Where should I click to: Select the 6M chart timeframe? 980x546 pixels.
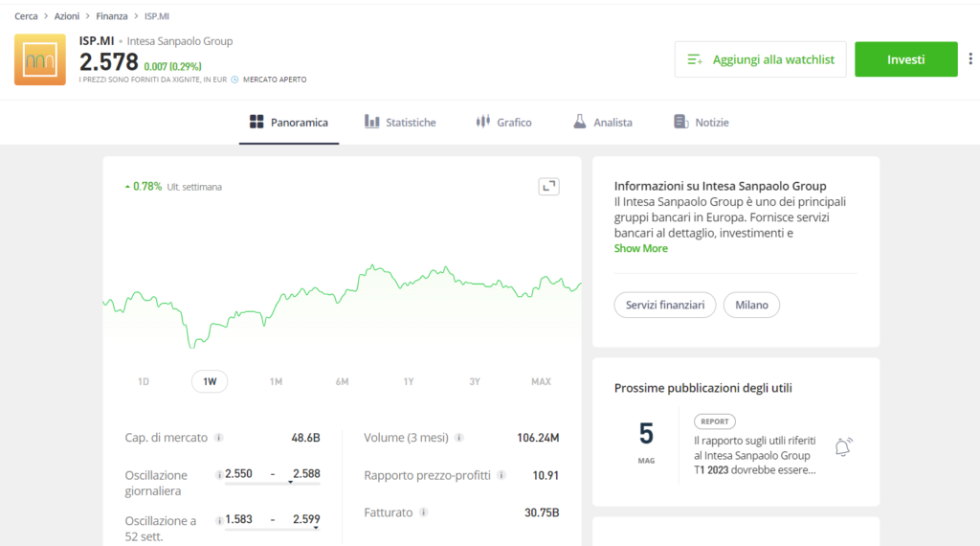pyautogui.click(x=342, y=381)
